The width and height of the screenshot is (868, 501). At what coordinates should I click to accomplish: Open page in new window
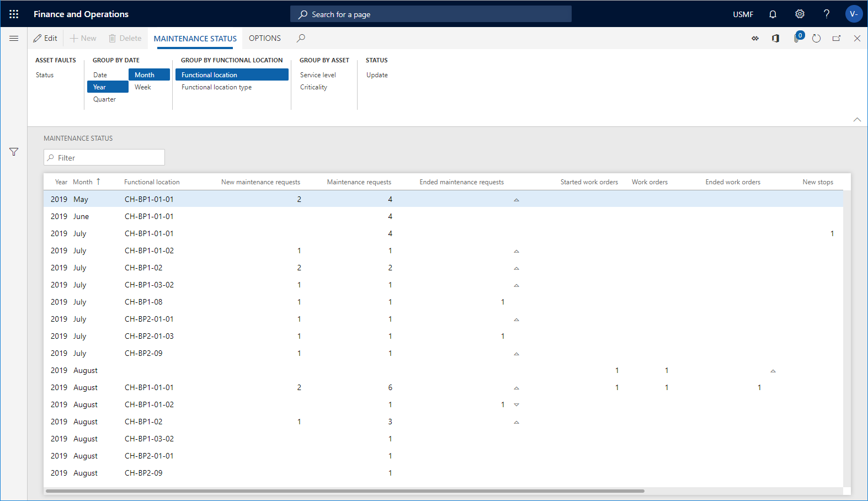(x=837, y=38)
